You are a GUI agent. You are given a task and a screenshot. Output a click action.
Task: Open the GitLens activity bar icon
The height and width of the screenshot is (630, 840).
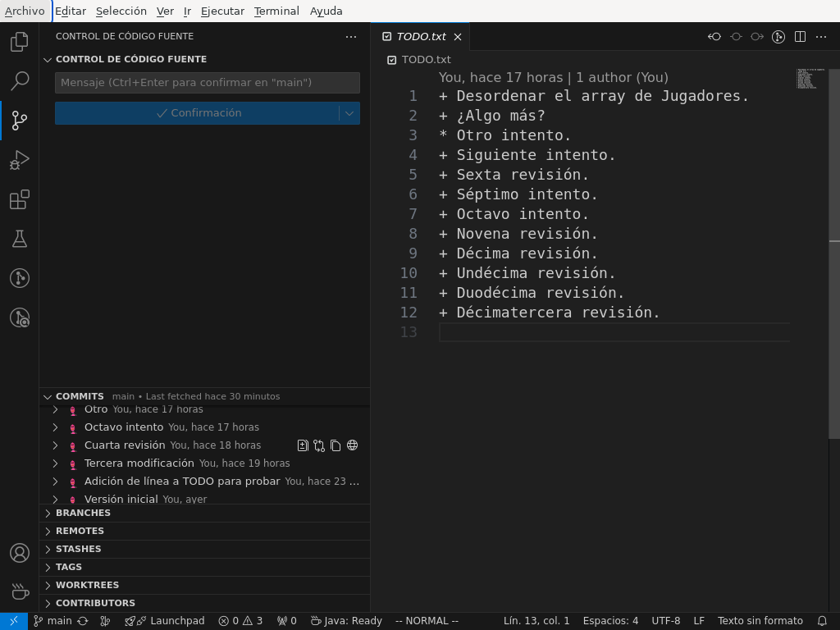(20, 278)
